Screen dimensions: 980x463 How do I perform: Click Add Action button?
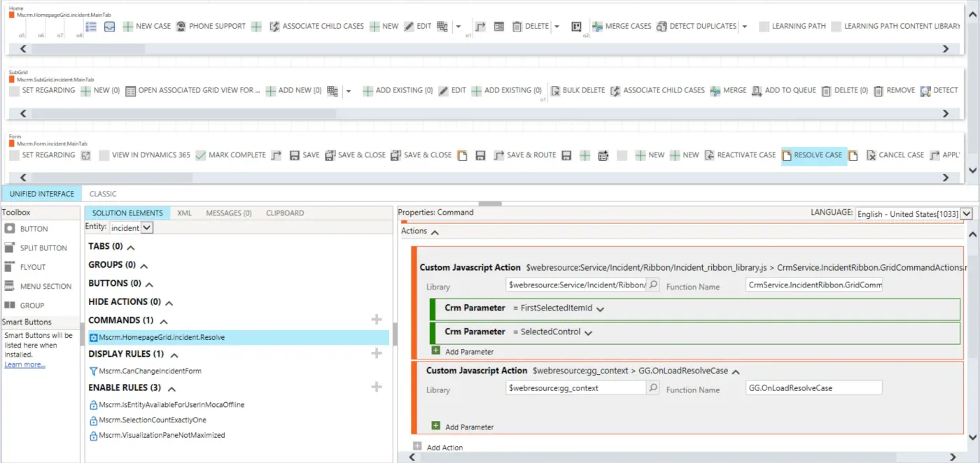tap(438, 447)
